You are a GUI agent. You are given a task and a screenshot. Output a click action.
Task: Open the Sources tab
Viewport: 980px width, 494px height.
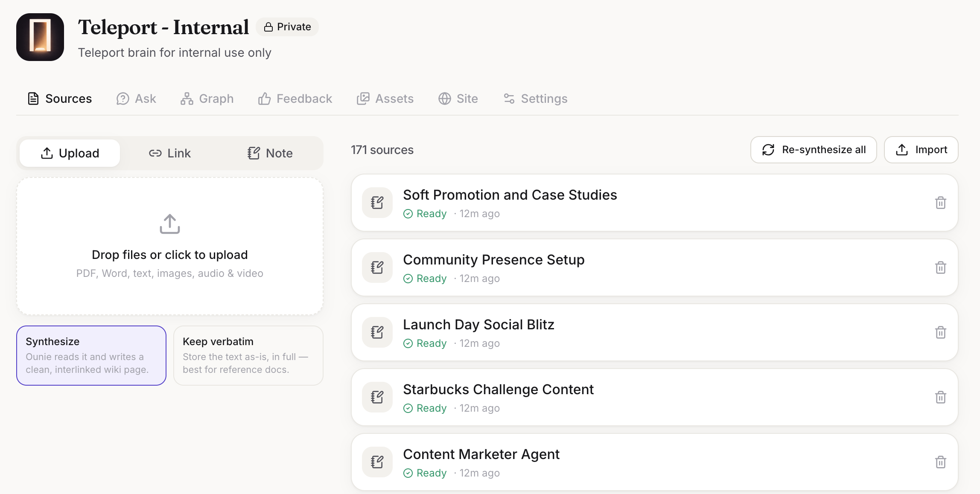click(x=60, y=99)
